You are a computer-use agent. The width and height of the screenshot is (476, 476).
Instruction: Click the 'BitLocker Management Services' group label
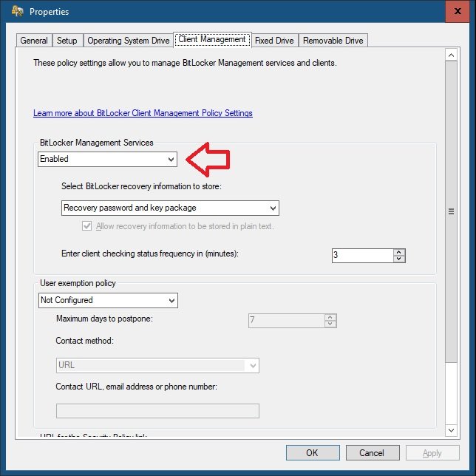coord(97,143)
